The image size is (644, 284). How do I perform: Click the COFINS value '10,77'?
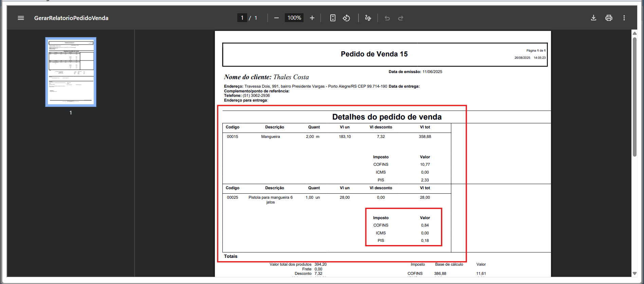[x=425, y=164]
